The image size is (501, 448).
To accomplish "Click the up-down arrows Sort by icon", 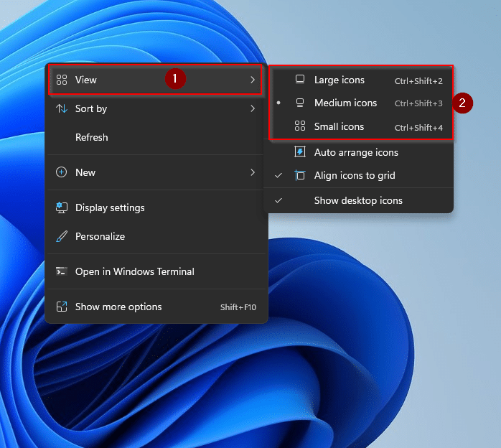I will click(62, 108).
